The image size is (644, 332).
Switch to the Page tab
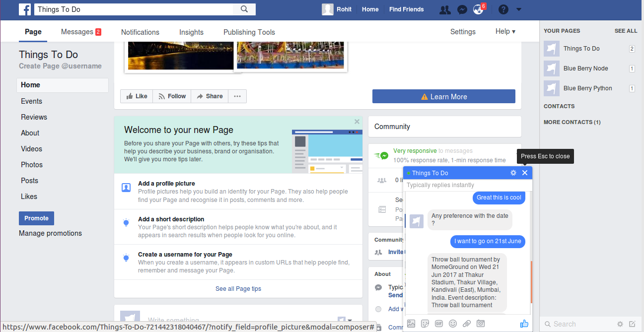click(x=33, y=32)
